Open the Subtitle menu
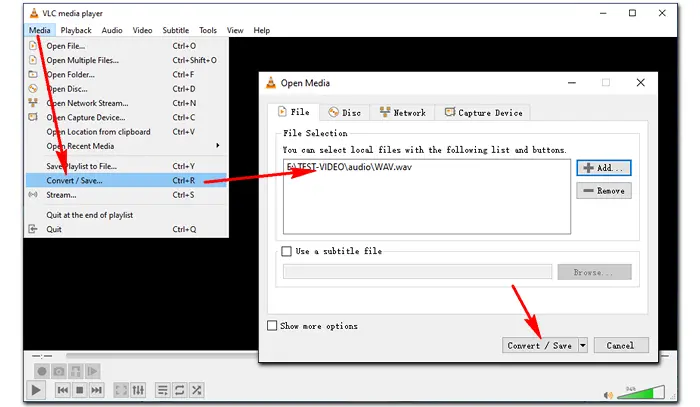This screenshot has height=407, width=700. click(175, 30)
